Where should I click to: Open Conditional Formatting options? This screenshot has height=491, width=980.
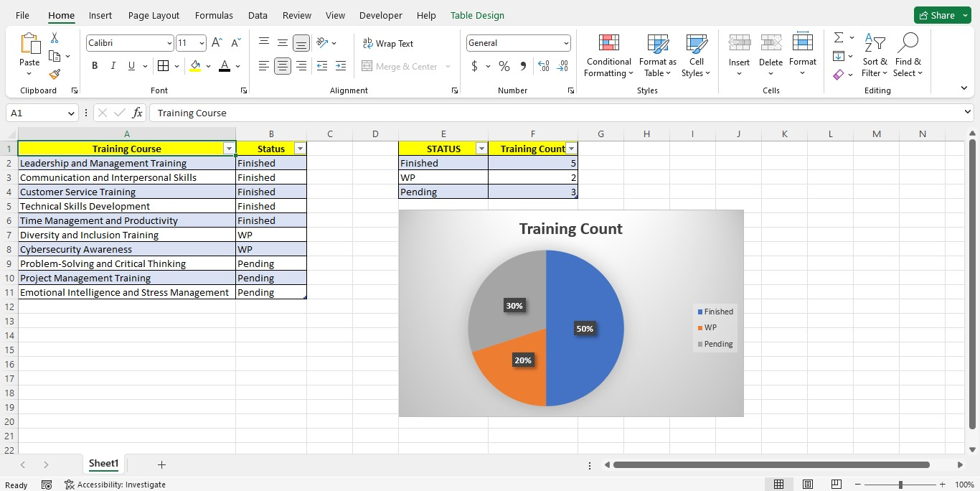pos(608,56)
